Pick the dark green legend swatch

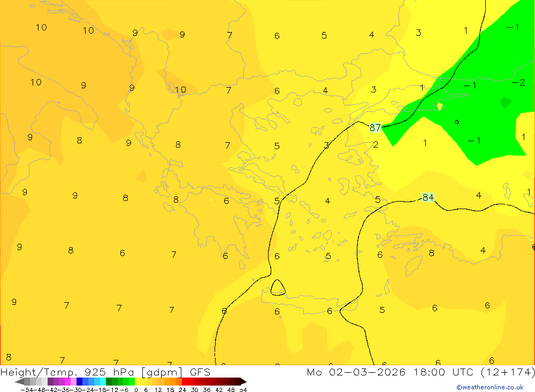(109, 382)
